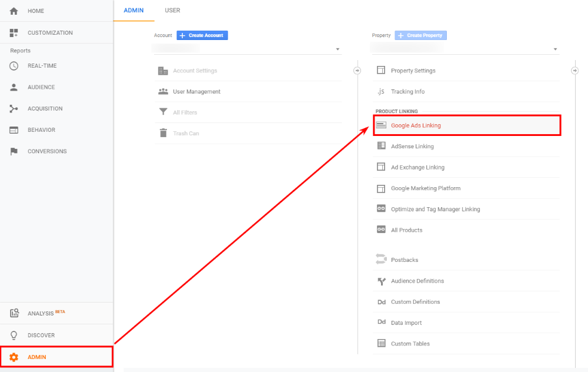Open Tracking Info settings
Viewport: 588px width, 372px height.
point(407,92)
